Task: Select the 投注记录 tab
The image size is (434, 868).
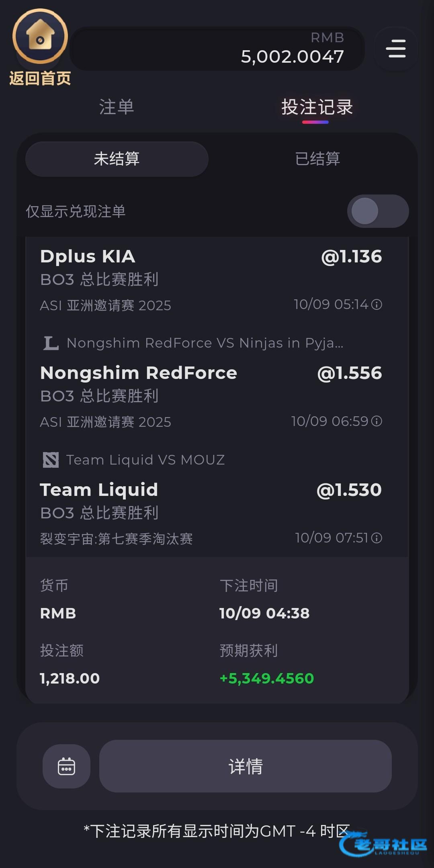Action: 317,107
